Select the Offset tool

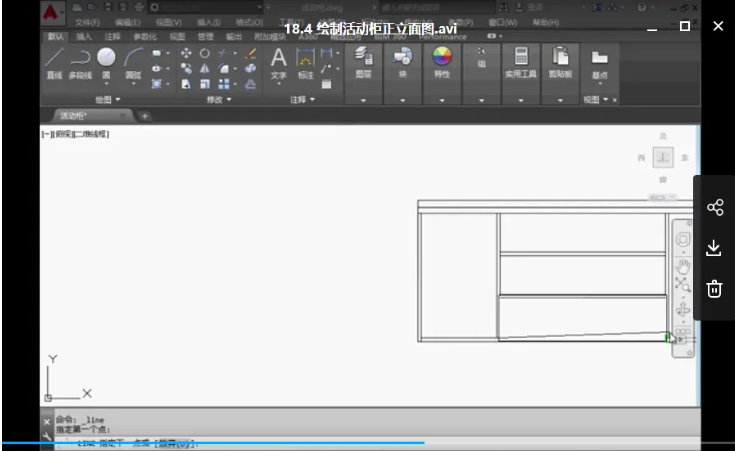(x=251, y=84)
